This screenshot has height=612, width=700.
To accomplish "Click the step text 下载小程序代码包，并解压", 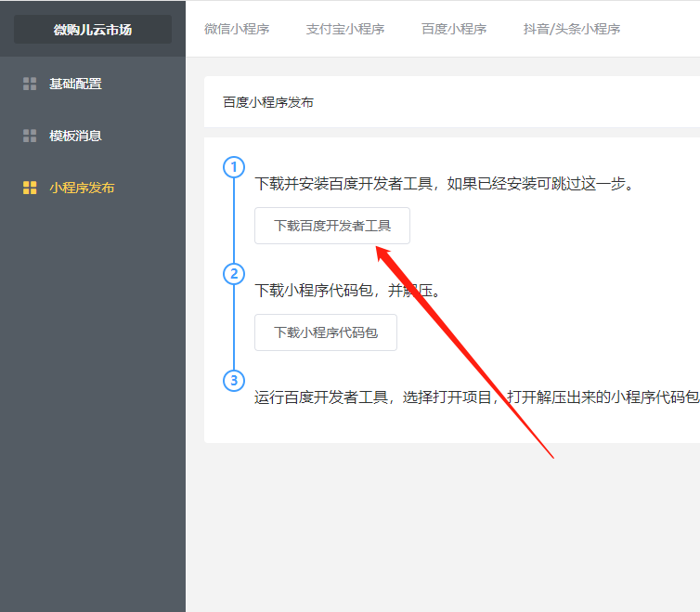I will (x=348, y=291).
